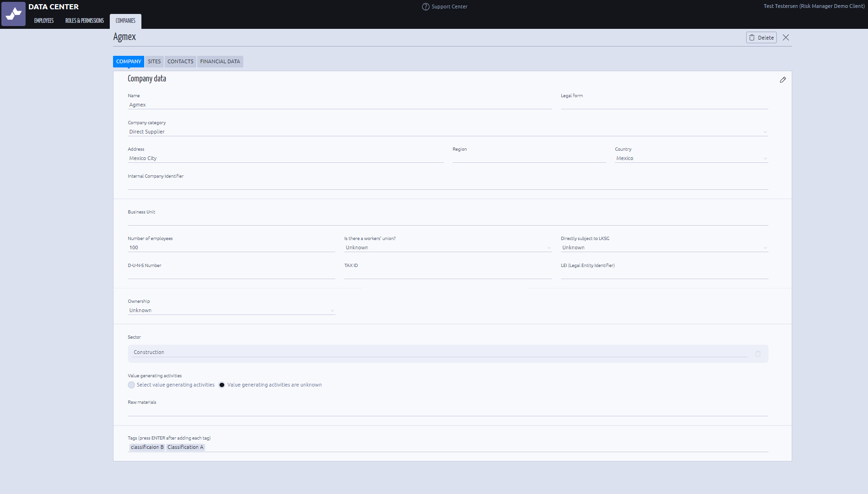Image resolution: width=868 pixels, height=494 pixels.
Task: Switch to the Sites tab
Action: pyautogui.click(x=154, y=61)
